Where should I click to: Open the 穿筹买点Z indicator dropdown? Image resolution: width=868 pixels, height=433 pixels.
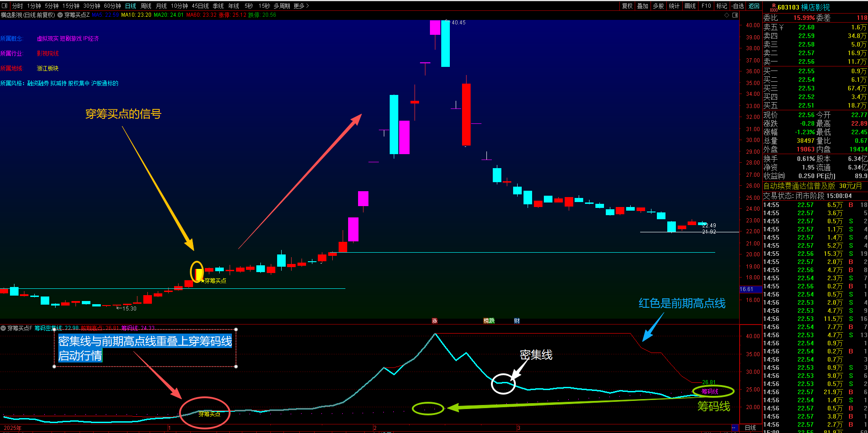point(60,15)
